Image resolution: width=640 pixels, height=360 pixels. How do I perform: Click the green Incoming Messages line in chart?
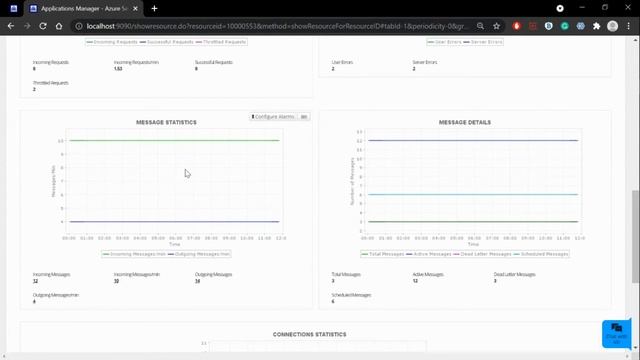coord(174,140)
